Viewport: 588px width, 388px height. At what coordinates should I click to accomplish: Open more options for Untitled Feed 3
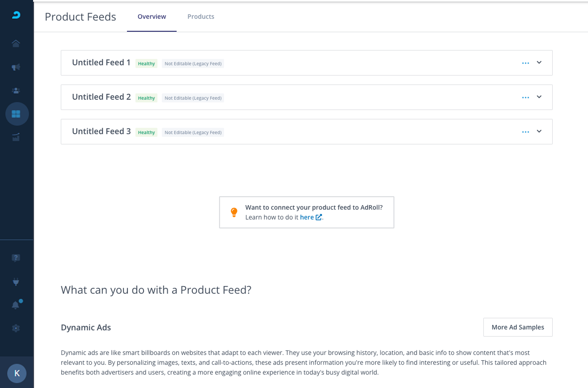click(525, 132)
